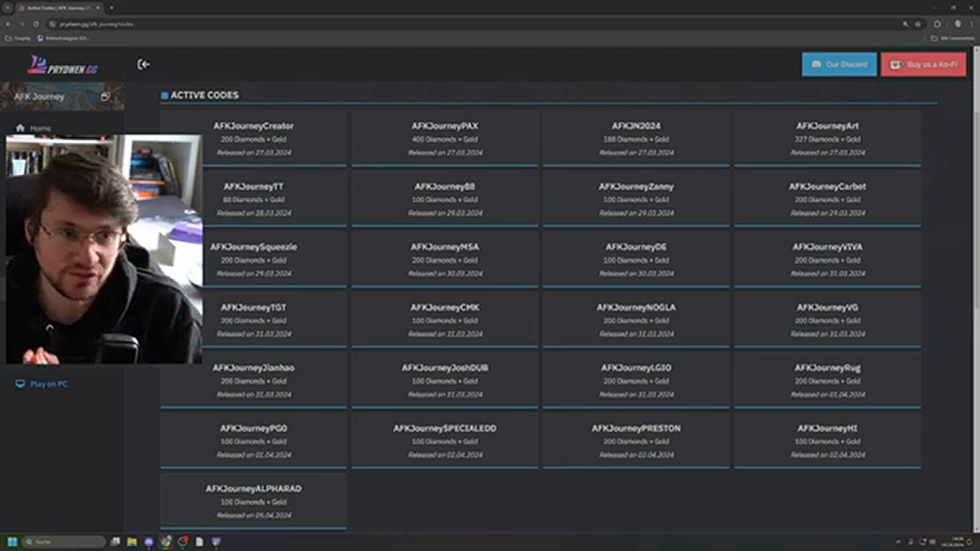The image size is (980, 551).
Task: Click the Buy us a Ko-Fi button
Action: [923, 64]
